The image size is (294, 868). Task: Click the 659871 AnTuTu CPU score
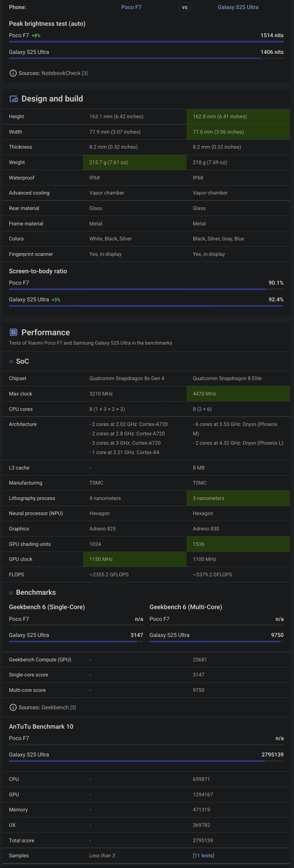tap(201, 779)
